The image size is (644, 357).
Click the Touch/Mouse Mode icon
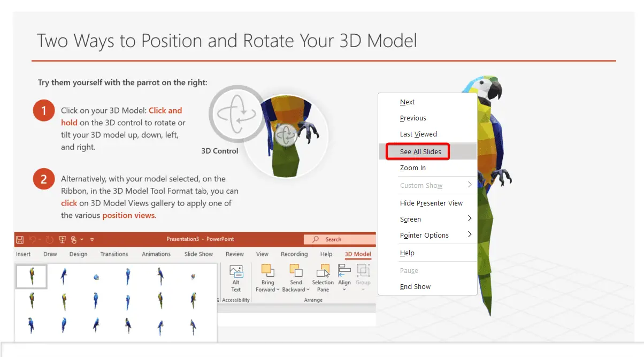tap(74, 239)
